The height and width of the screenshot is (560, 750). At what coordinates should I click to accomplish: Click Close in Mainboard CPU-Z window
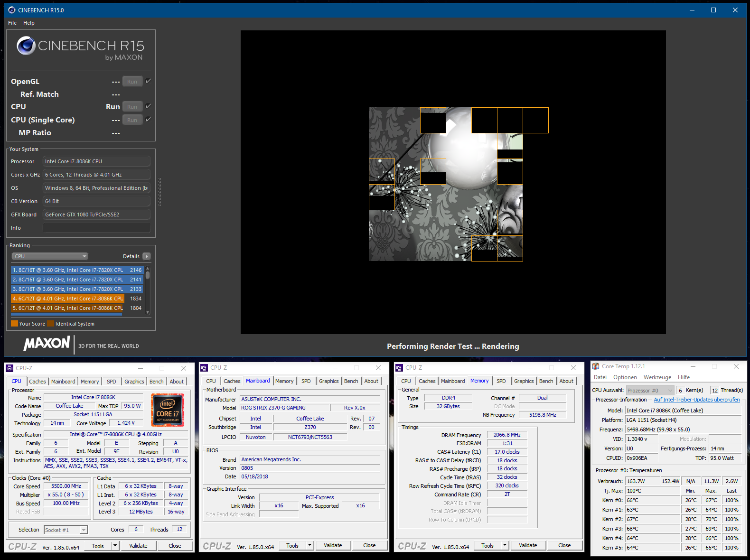(x=369, y=545)
